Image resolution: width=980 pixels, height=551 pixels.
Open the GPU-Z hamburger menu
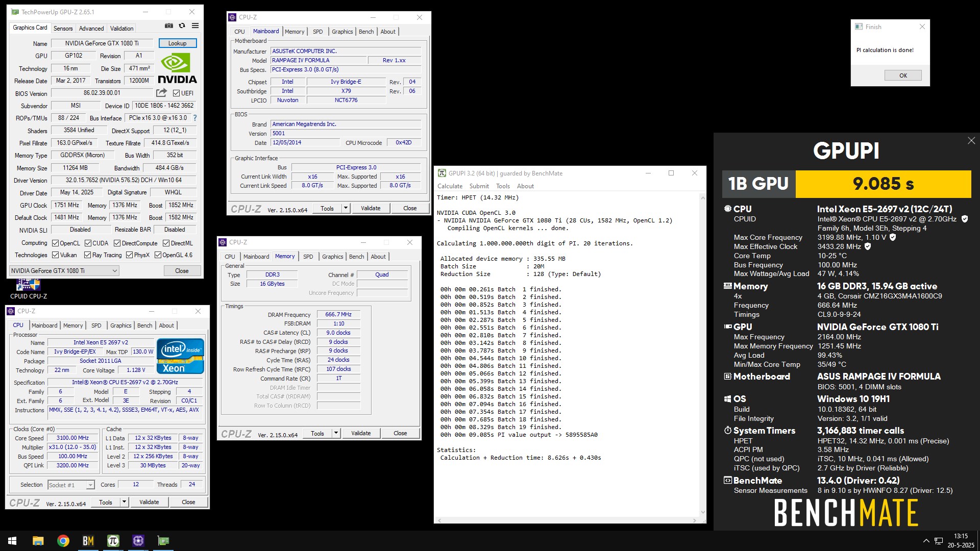point(195,26)
